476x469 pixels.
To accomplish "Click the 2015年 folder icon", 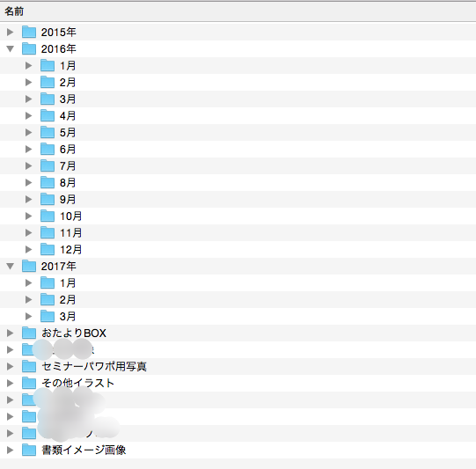I will [29, 32].
